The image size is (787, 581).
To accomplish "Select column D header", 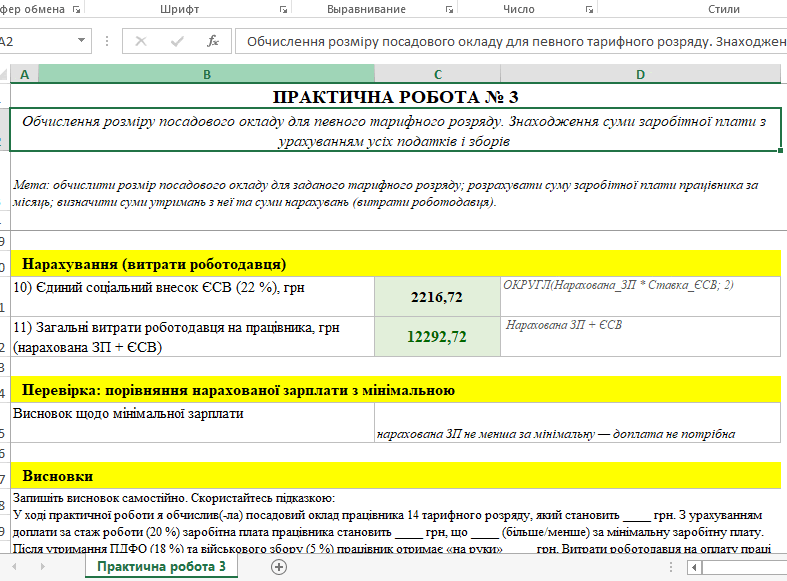I will (640, 74).
